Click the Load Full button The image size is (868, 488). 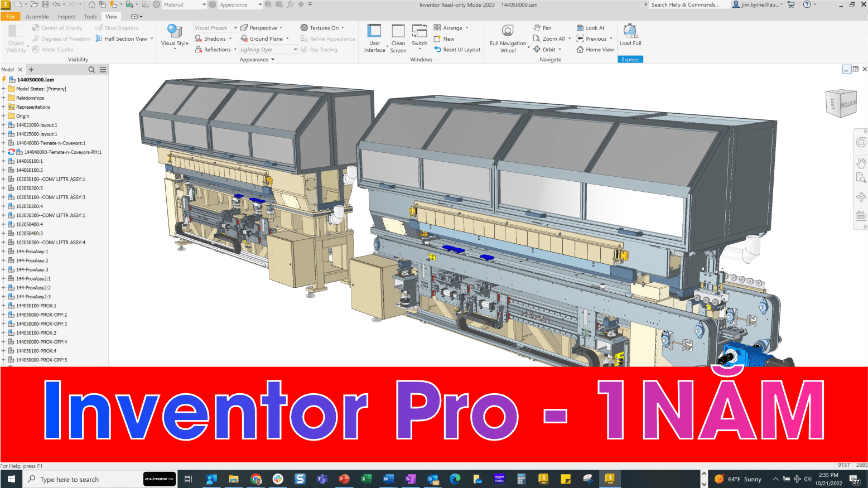630,35
